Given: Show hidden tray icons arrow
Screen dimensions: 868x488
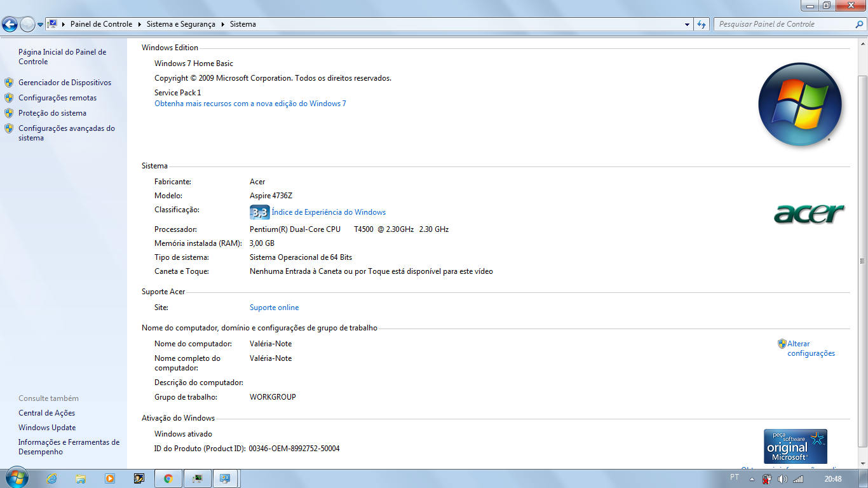Looking at the screenshot, I should click(x=752, y=479).
